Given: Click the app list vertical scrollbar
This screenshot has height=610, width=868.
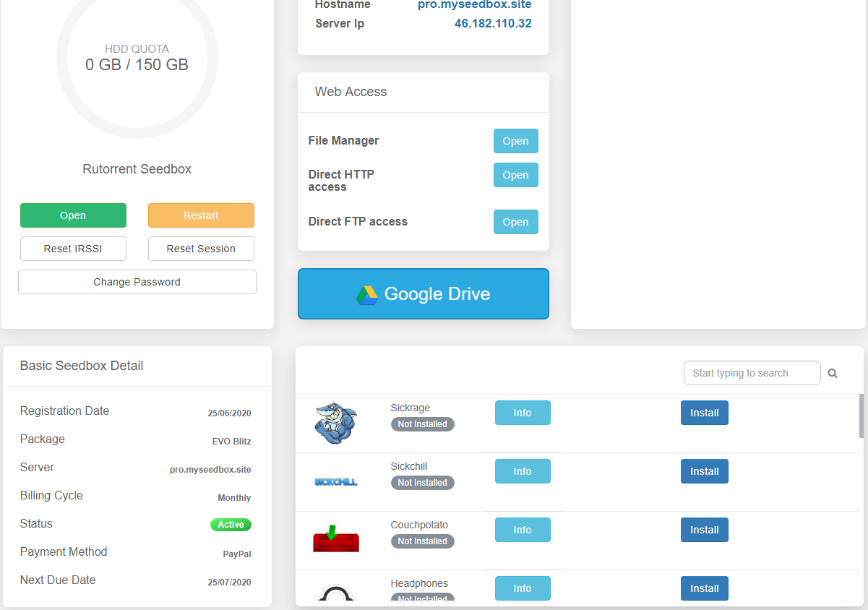Looking at the screenshot, I should pos(861,416).
